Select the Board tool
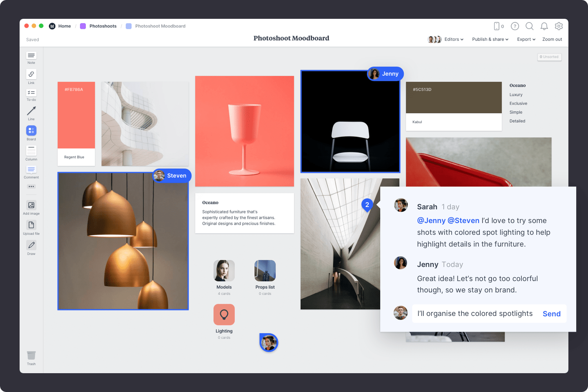 [31, 131]
